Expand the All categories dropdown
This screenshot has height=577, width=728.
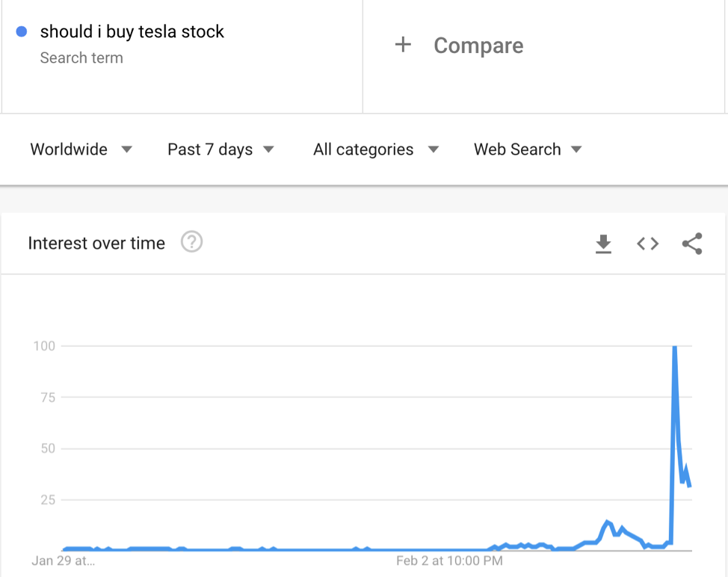click(x=376, y=149)
